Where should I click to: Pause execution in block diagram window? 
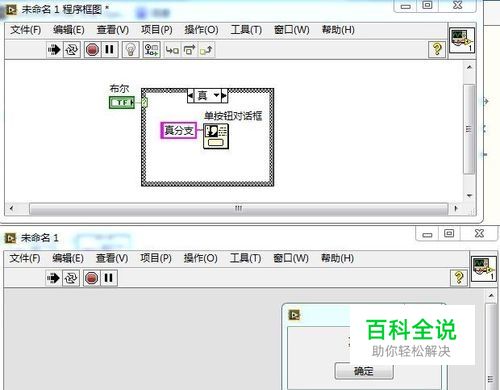(109, 50)
